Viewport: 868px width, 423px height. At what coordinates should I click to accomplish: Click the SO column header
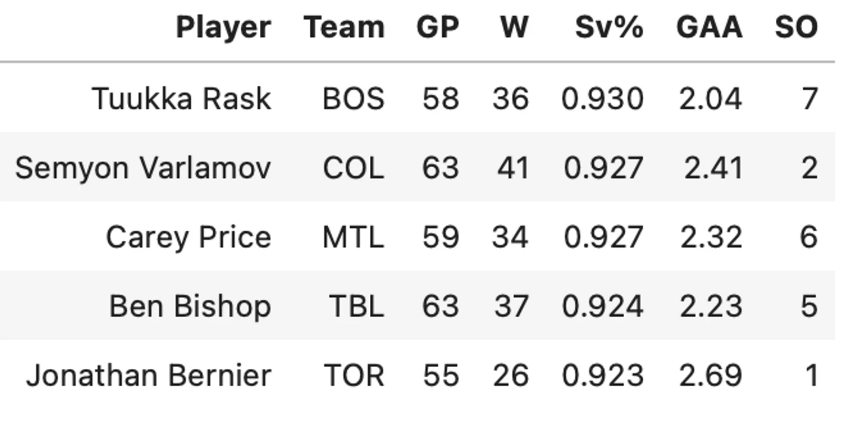pyautogui.click(x=796, y=27)
